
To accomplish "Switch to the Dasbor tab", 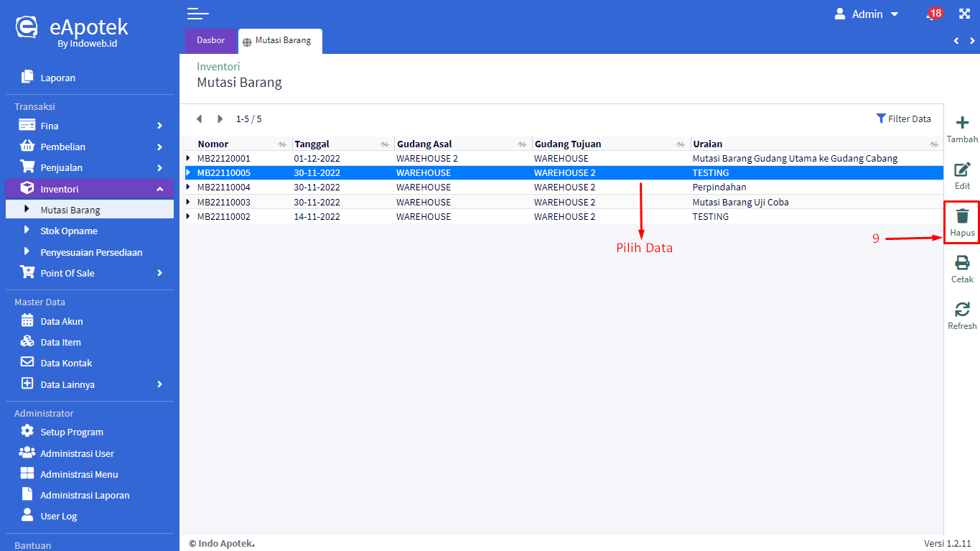I will tap(210, 41).
